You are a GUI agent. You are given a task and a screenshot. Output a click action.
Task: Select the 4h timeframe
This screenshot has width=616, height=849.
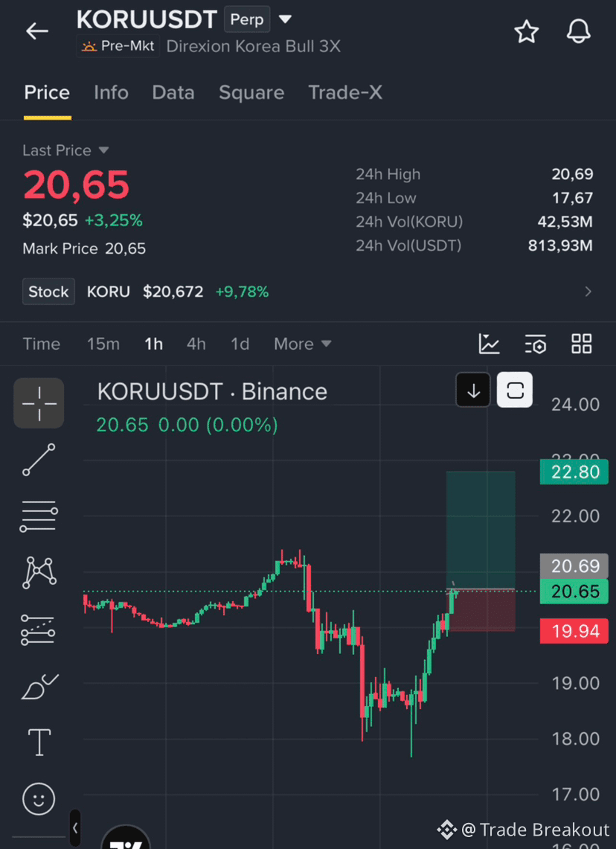pyautogui.click(x=196, y=344)
